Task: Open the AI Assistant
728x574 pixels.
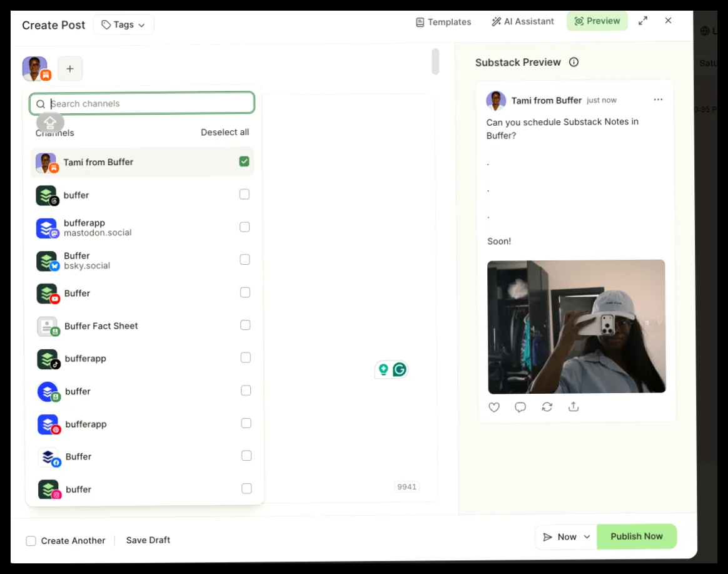Action: pyautogui.click(x=523, y=21)
